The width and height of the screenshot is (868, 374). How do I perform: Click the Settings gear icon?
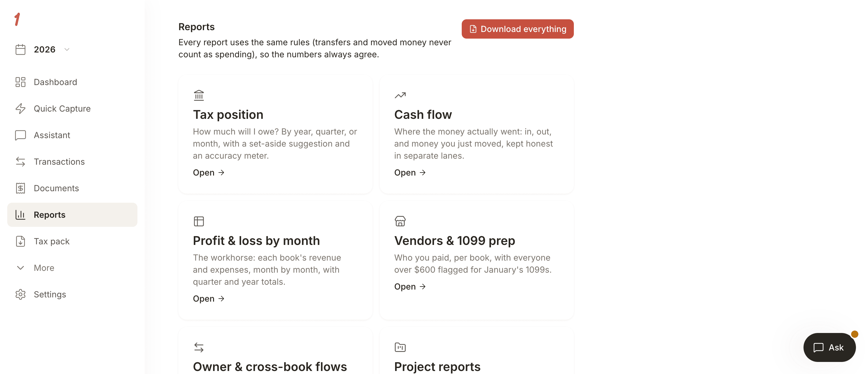(20, 294)
